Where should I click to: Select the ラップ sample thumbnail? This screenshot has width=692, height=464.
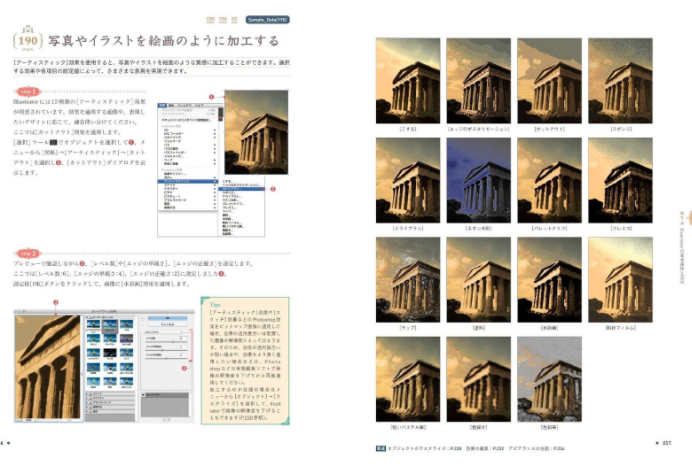pos(408,279)
